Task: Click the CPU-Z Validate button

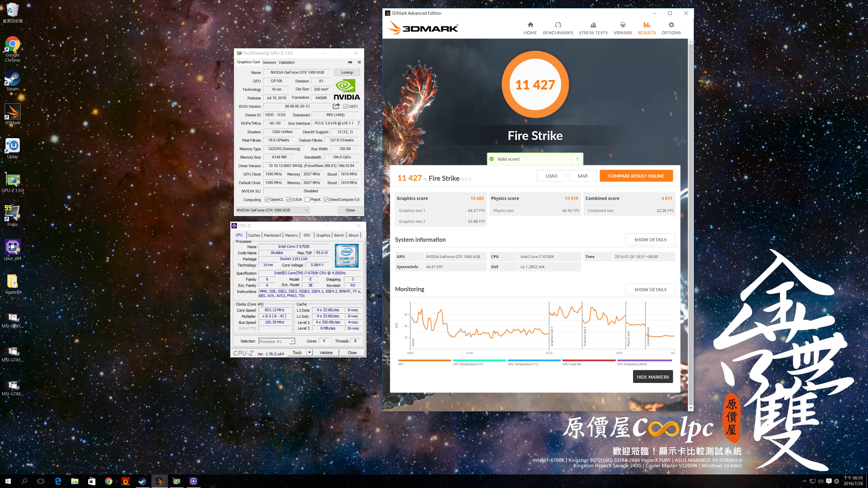Action: 326,353
